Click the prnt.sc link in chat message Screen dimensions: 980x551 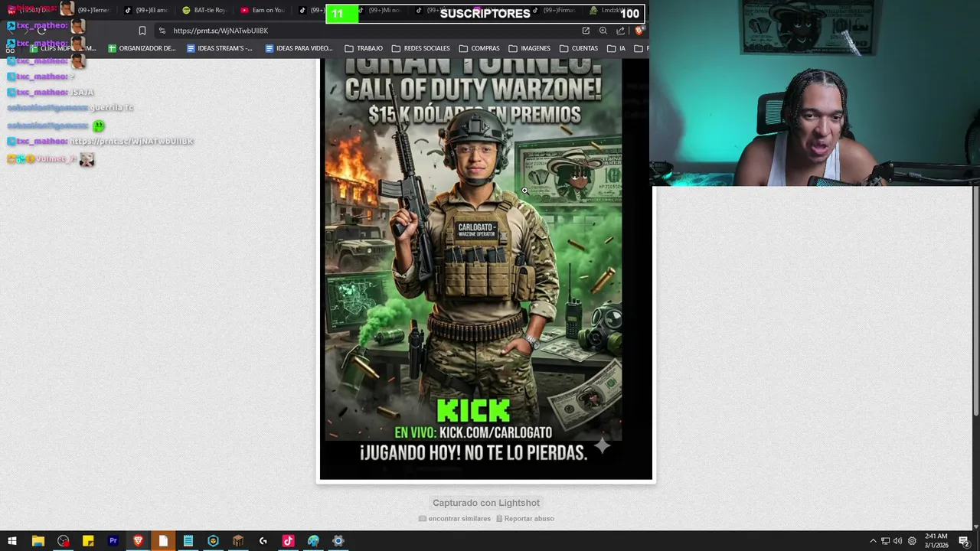pos(131,142)
